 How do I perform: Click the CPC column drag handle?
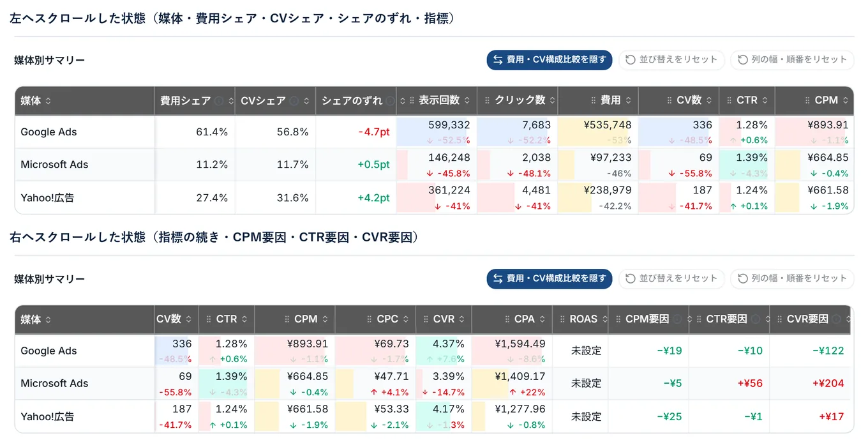(370, 319)
